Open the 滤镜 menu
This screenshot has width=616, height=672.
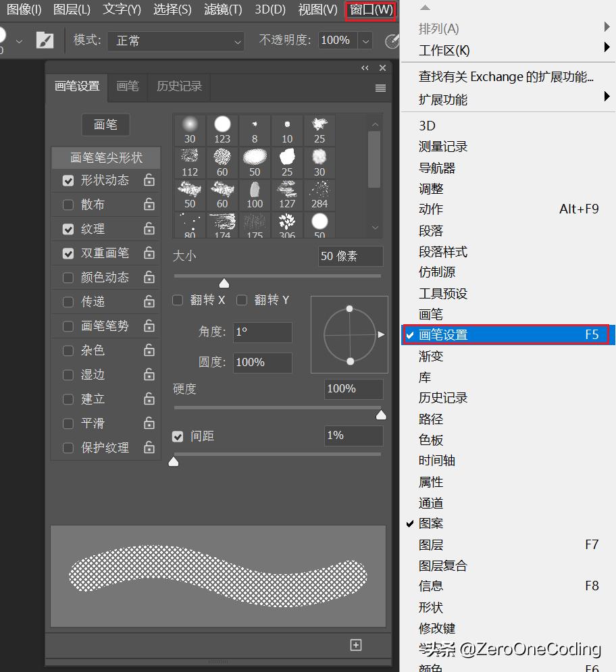pos(222,10)
